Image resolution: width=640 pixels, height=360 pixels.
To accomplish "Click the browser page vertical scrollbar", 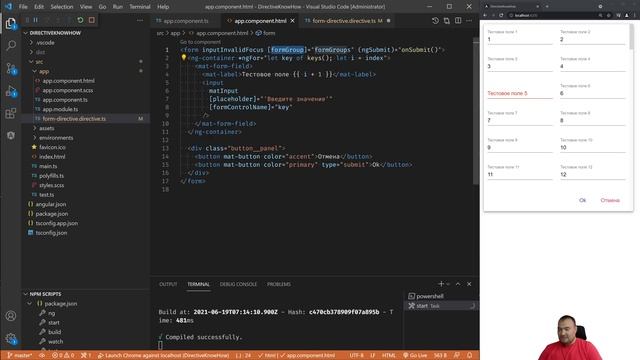I will coord(632,37).
